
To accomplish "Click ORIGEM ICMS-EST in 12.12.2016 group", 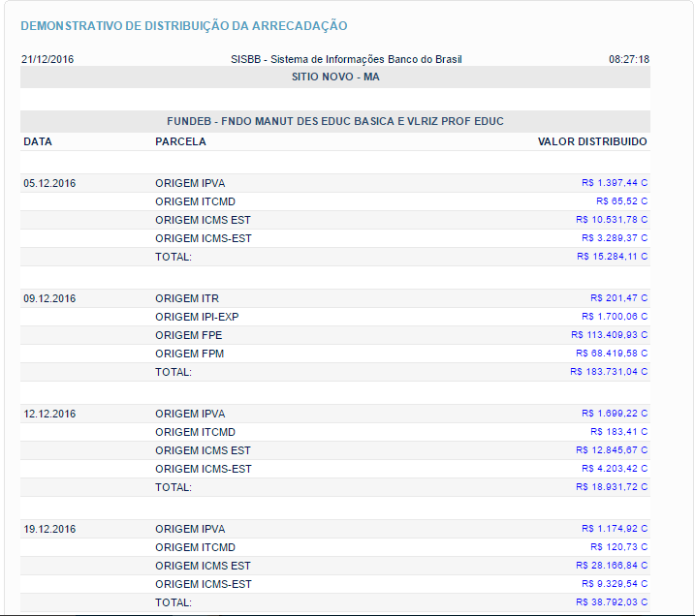I will click(204, 469).
